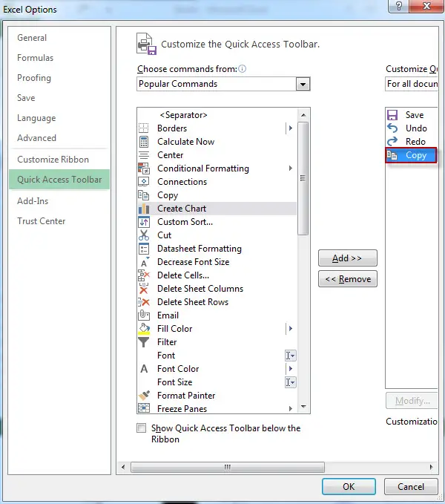Click the Custom Sort icon
Image resolution: width=445 pixels, height=504 pixels.
[144, 222]
